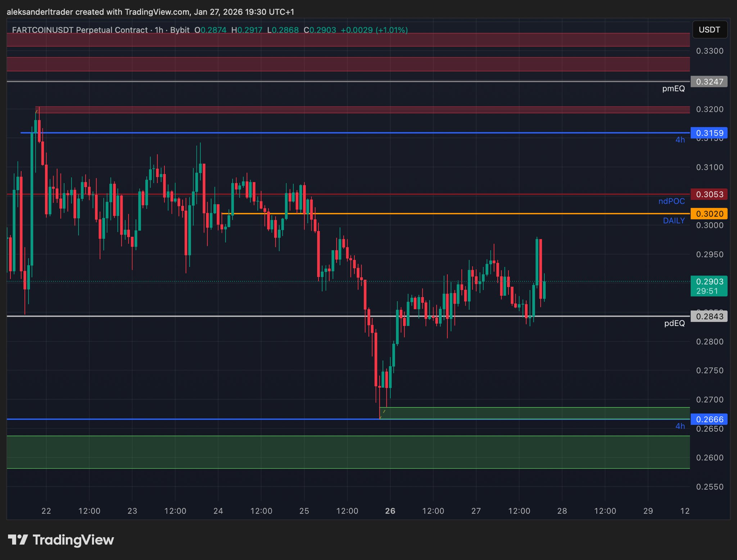Click the 0.2666 blue 4h price label
737x560 pixels.
[x=709, y=419]
